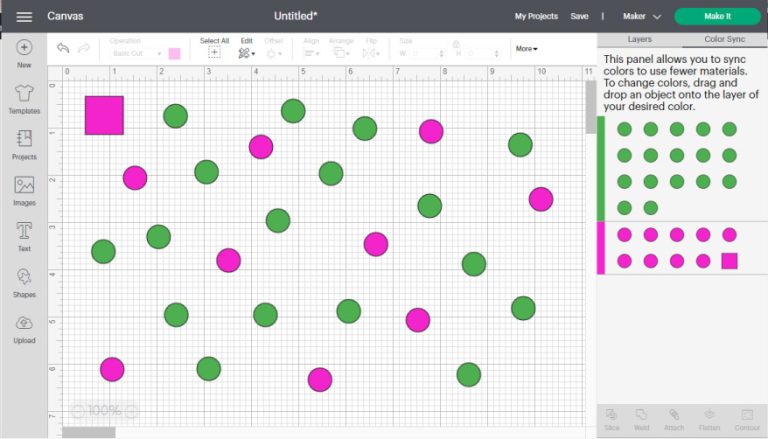Open the hamburger main menu

click(24, 17)
